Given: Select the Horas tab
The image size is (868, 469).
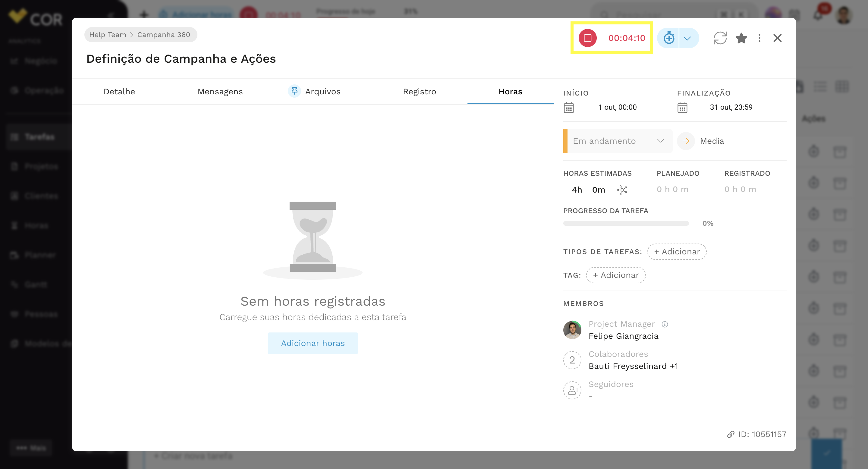Looking at the screenshot, I should [x=510, y=92].
